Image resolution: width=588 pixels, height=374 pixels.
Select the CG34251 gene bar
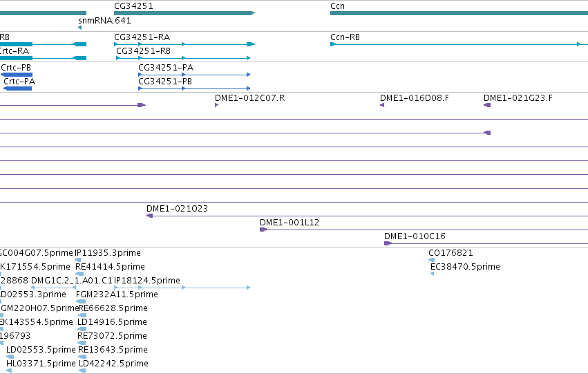point(184,13)
